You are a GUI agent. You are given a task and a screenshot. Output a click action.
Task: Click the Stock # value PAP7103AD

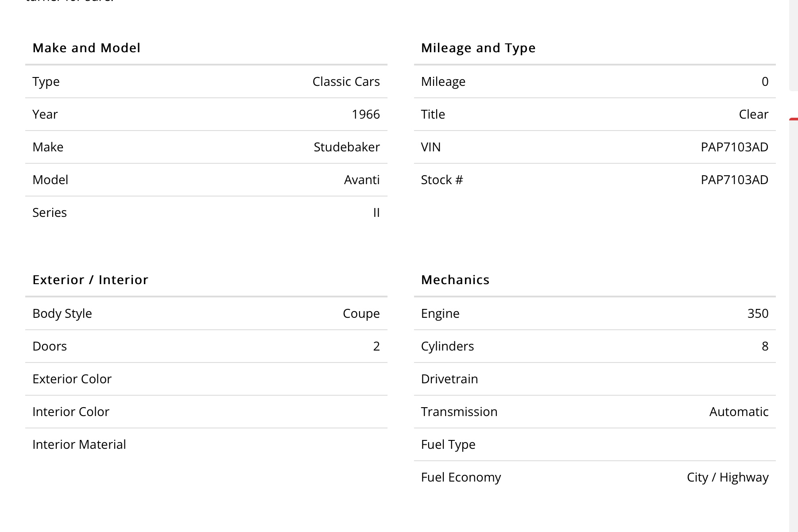734,180
